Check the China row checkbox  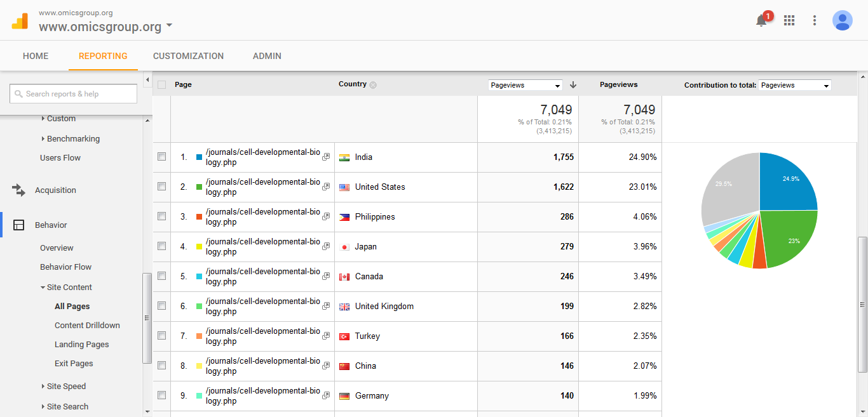(x=161, y=365)
